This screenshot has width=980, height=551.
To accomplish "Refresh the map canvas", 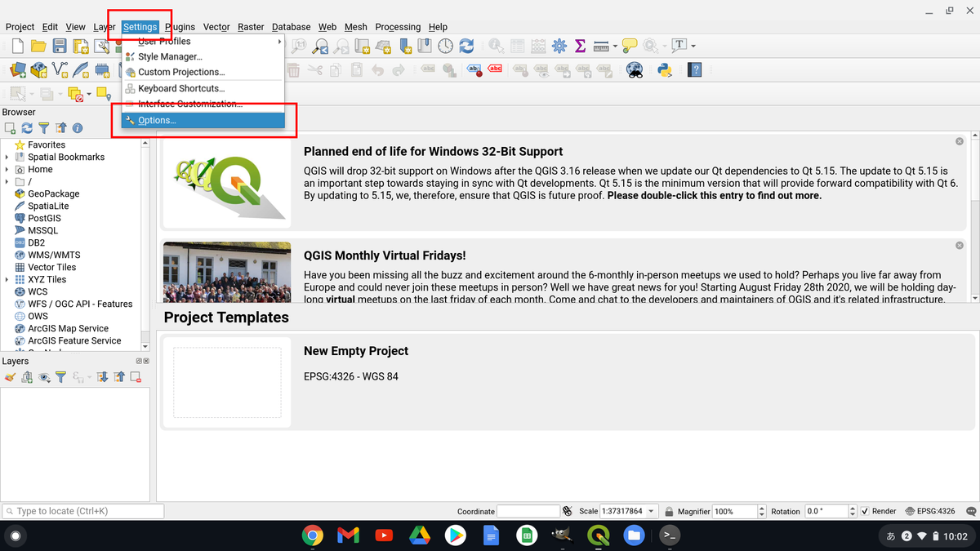I will [466, 47].
